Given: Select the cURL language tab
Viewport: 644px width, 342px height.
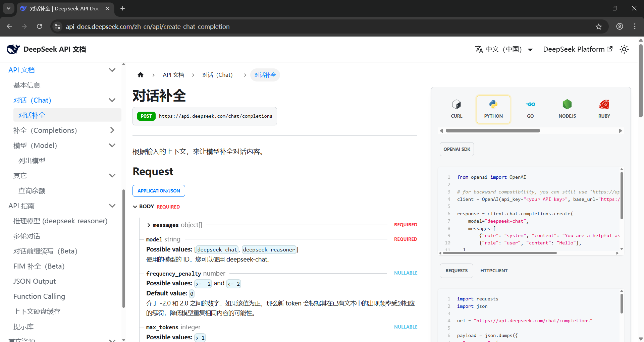Looking at the screenshot, I should point(457,109).
